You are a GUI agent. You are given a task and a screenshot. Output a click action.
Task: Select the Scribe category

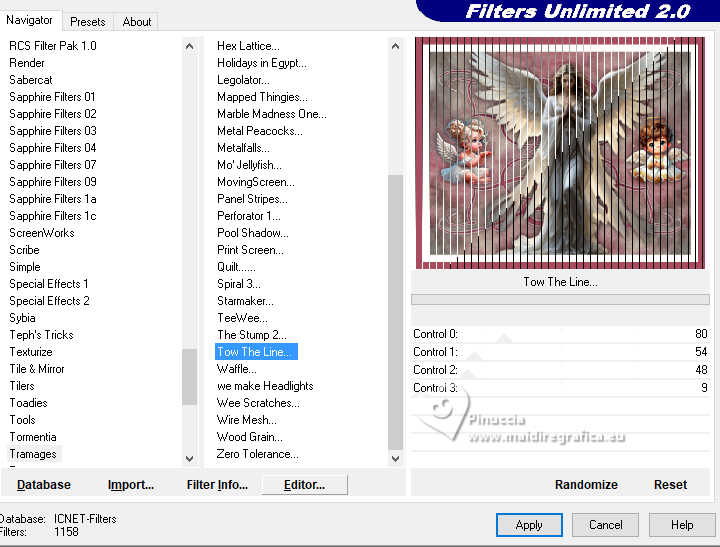[24, 250]
